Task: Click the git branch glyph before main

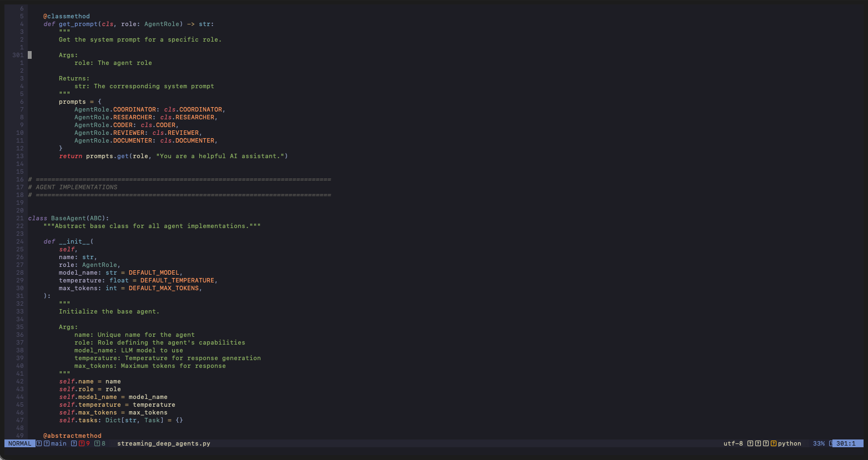Action: coord(47,443)
